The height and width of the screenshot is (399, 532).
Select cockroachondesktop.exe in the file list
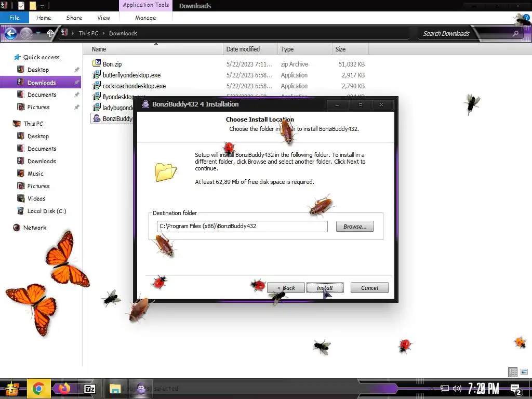tap(135, 86)
